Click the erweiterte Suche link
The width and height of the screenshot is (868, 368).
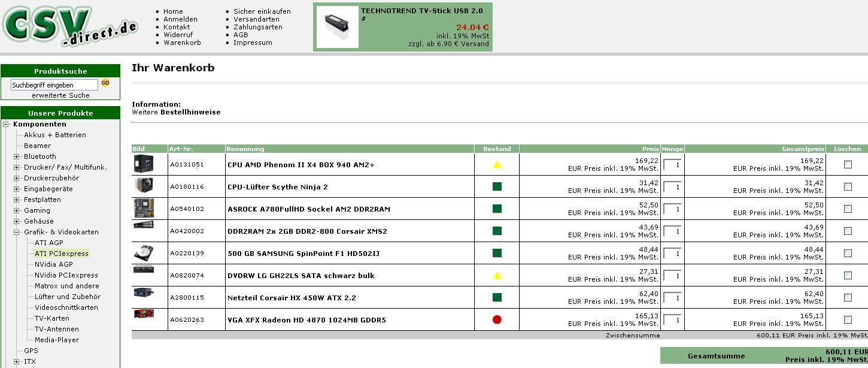(x=60, y=95)
